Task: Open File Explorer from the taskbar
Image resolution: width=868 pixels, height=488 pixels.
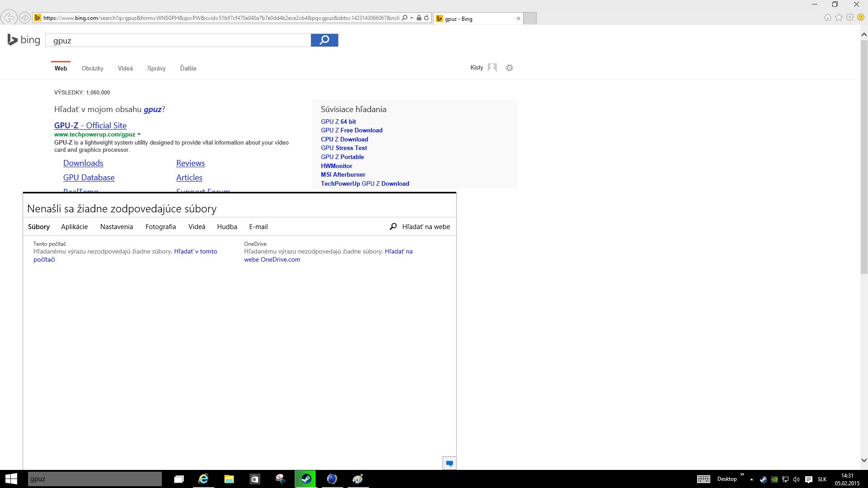Action: tap(229, 479)
